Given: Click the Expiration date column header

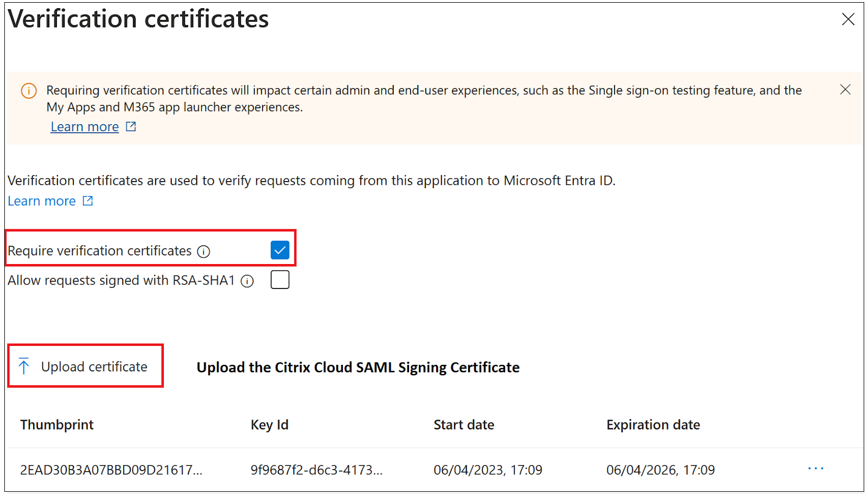Looking at the screenshot, I should point(653,425).
